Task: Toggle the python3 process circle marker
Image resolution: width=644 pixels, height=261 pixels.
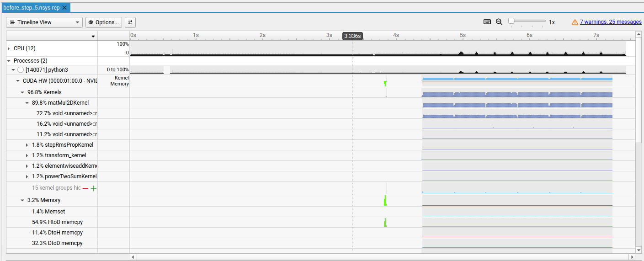Action: click(x=21, y=70)
